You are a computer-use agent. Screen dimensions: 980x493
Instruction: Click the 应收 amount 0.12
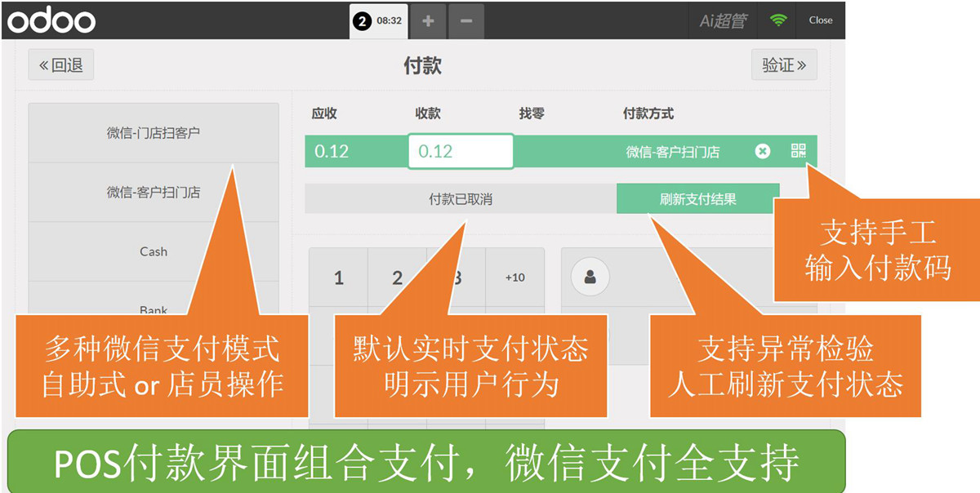[x=332, y=151]
